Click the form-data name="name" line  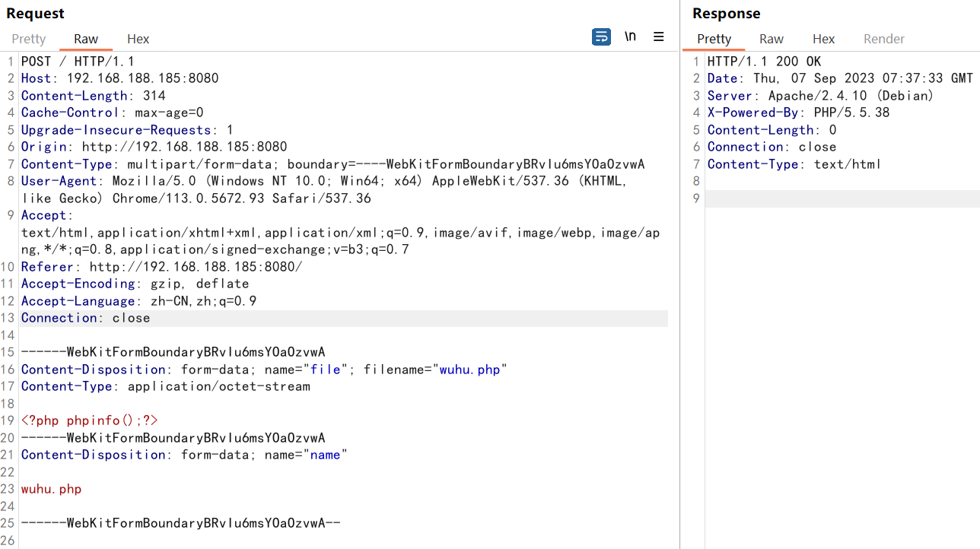pyautogui.click(x=185, y=455)
